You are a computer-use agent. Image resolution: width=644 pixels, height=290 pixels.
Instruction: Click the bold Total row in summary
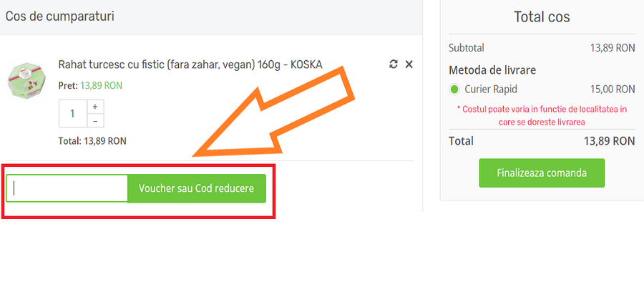click(542, 141)
